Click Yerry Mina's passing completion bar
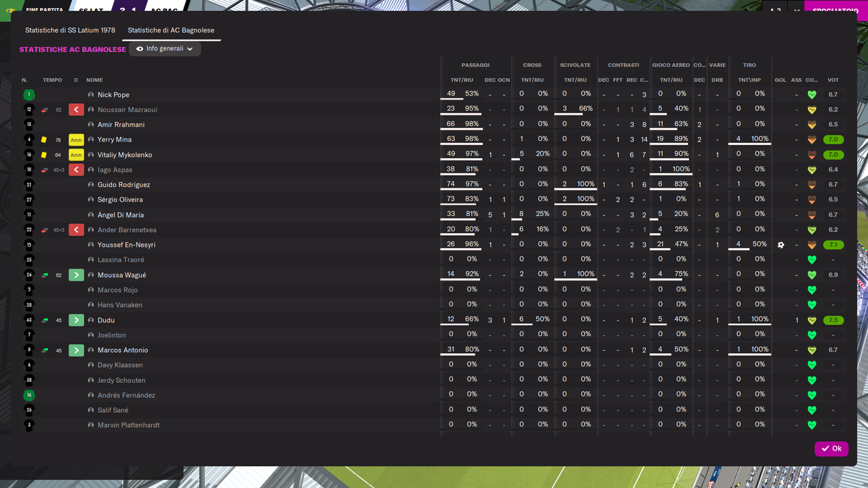The height and width of the screenshot is (488, 868). coord(461,145)
